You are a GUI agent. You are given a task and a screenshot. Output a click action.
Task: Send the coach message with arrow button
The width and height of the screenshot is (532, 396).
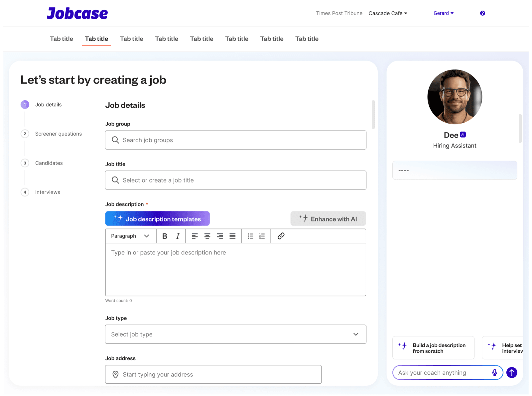pos(512,373)
